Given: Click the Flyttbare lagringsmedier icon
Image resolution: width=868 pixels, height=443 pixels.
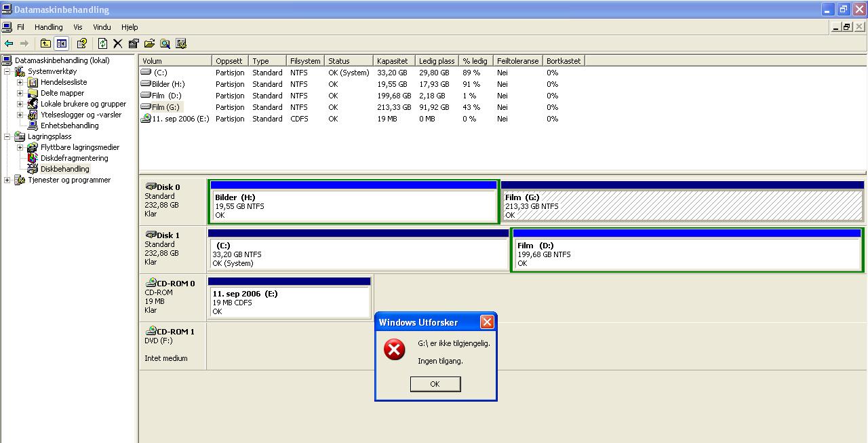Looking at the screenshot, I should 33,147.
